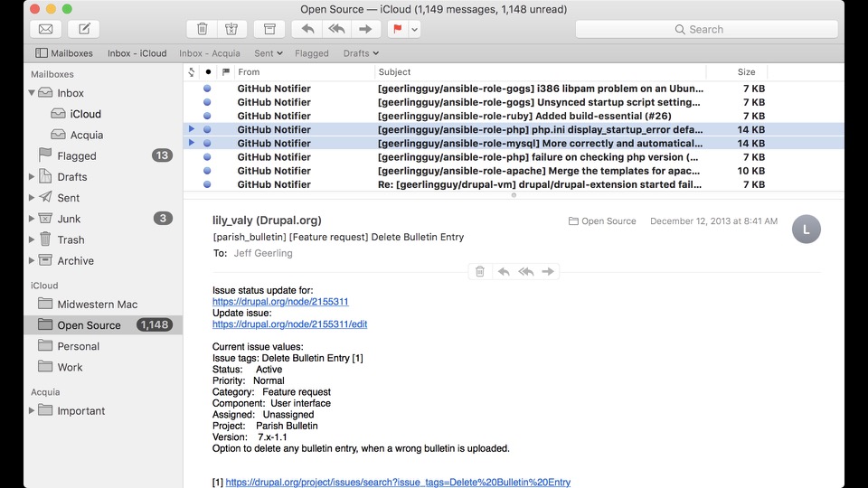868x488 pixels.
Task: Select the drupal-vm drupal-extension message
Action: pos(514,184)
